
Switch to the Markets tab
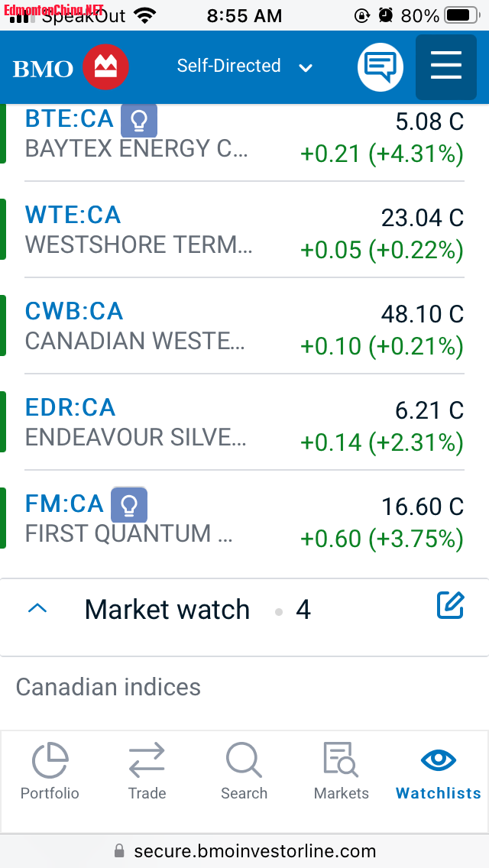[341, 771]
